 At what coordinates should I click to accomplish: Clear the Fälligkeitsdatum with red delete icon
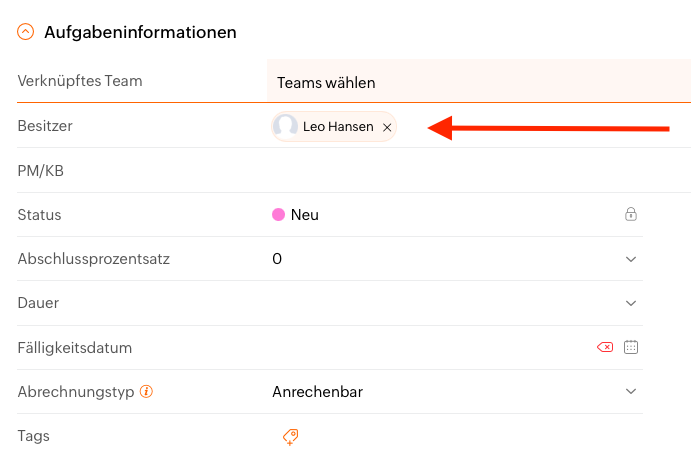(605, 347)
